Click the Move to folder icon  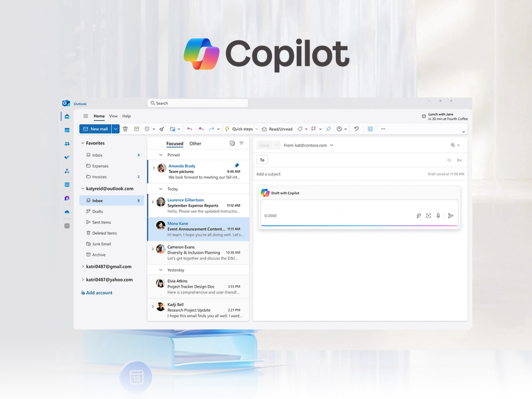point(172,129)
